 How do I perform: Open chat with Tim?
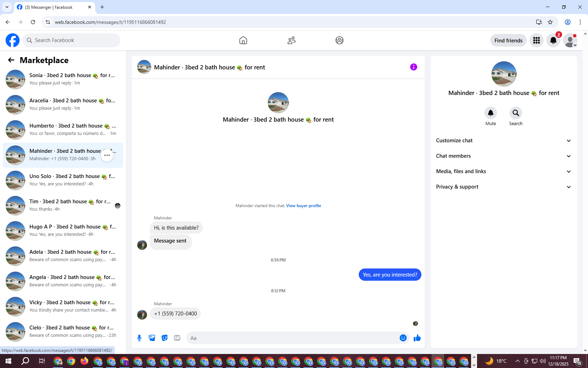coord(63,205)
